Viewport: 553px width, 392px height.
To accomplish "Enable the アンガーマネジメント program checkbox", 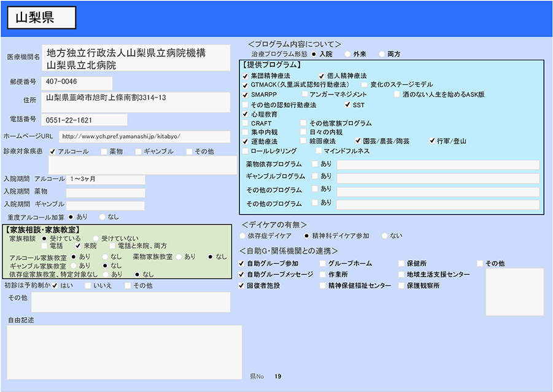I will tap(304, 95).
